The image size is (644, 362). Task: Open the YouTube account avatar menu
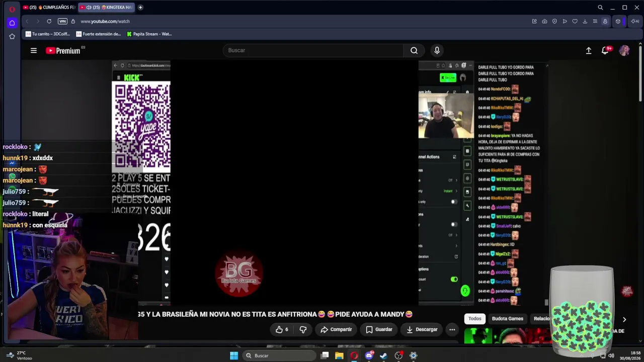coord(624,50)
